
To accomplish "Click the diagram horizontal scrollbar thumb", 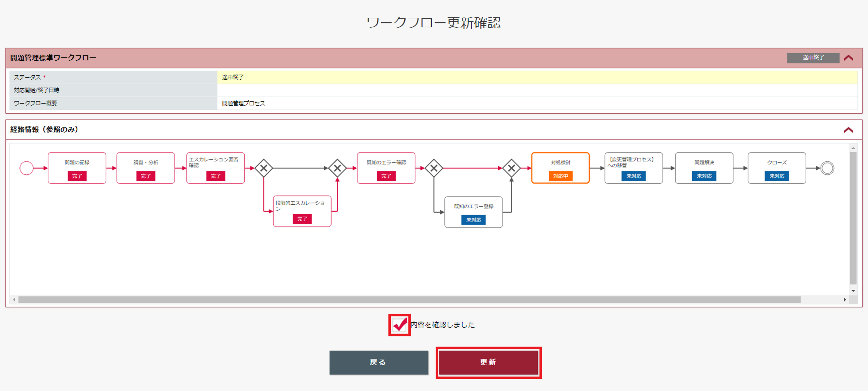I will (409, 300).
